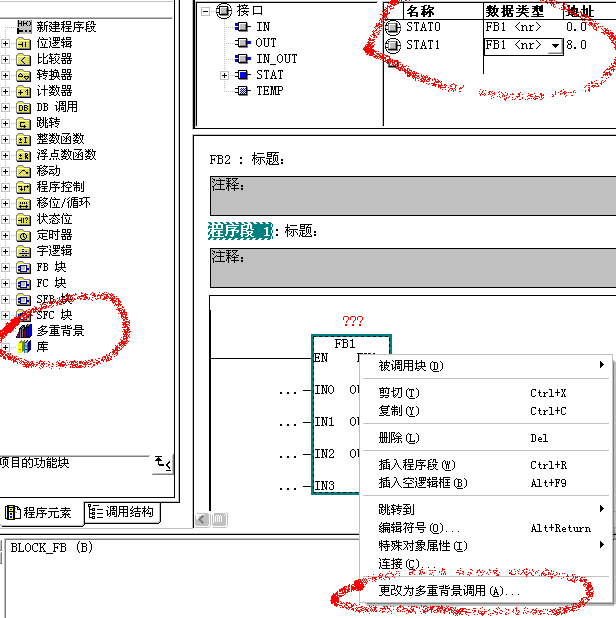Switch to the 调用结构 tab
Image resolution: width=616 pixels, height=618 pixels.
(122, 512)
